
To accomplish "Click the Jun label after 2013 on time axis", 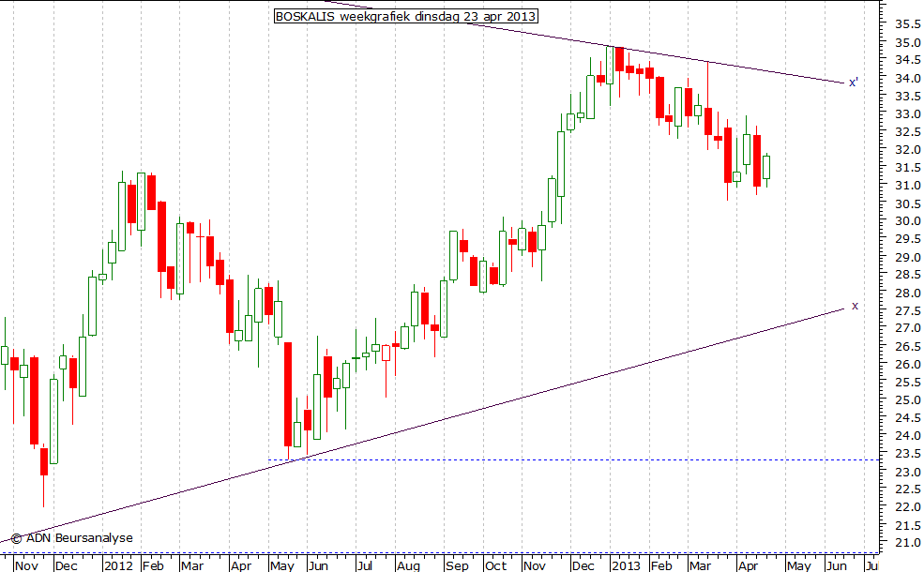I will pyautogui.click(x=836, y=565).
